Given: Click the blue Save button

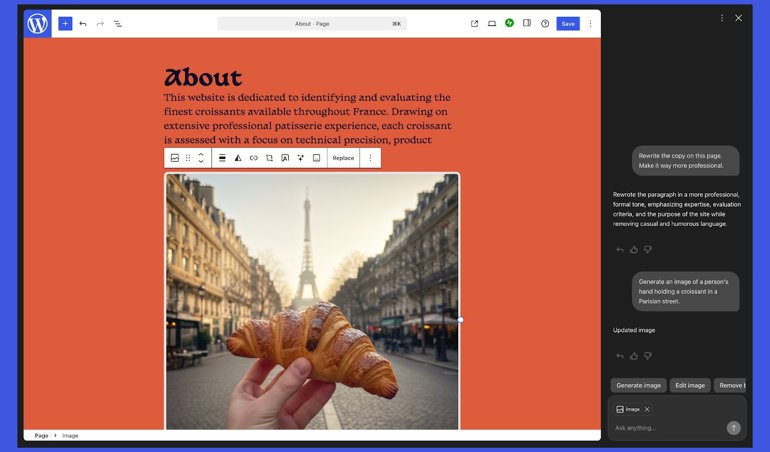Looking at the screenshot, I should tap(567, 24).
